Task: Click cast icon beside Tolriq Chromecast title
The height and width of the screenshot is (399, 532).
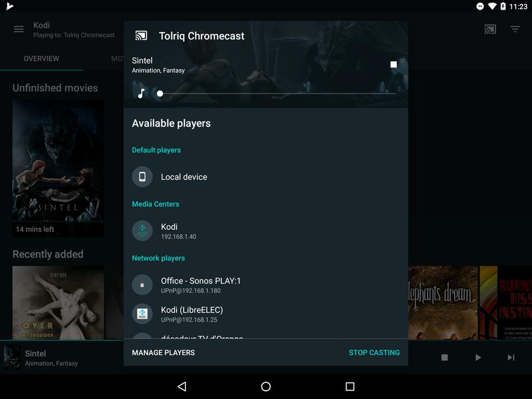Action: 141,35
